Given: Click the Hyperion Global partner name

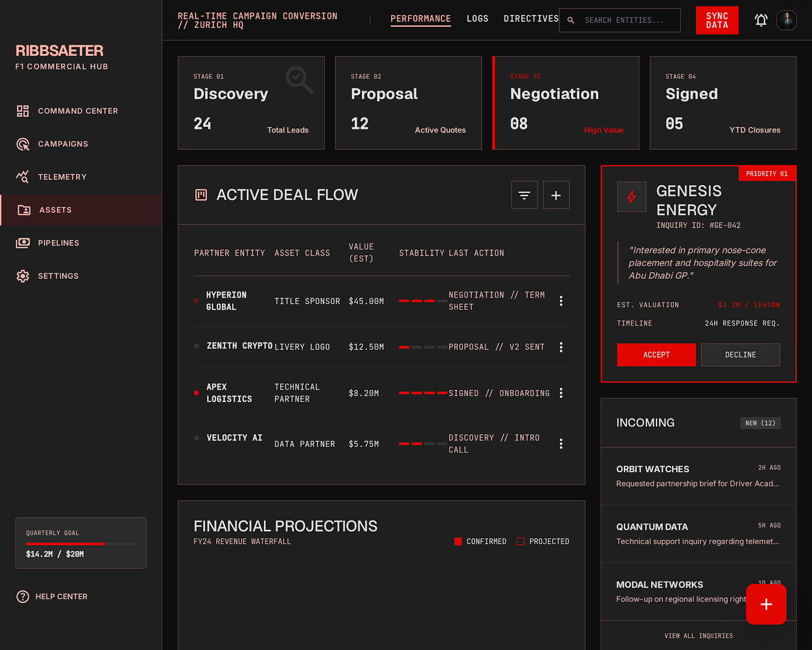Looking at the screenshot, I should 226,301.
